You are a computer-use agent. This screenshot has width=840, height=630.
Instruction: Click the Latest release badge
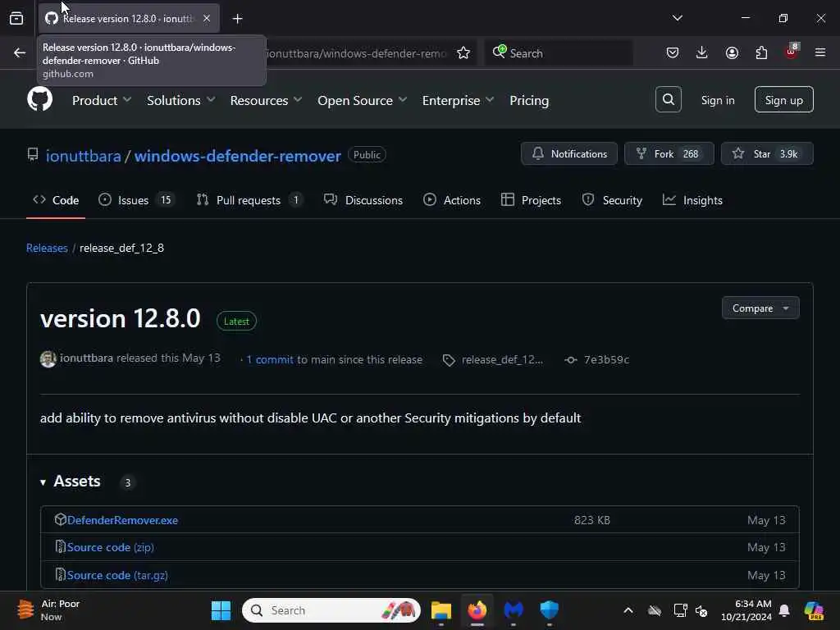(236, 322)
